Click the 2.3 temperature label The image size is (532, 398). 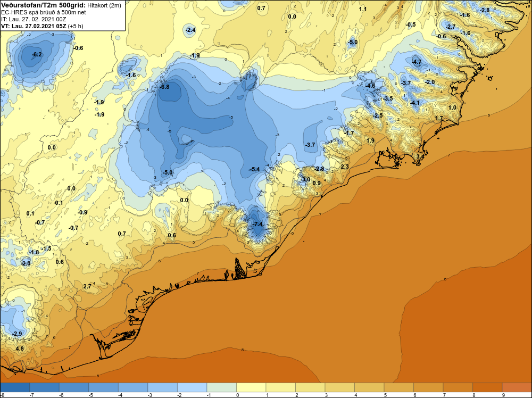click(x=345, y=167)
